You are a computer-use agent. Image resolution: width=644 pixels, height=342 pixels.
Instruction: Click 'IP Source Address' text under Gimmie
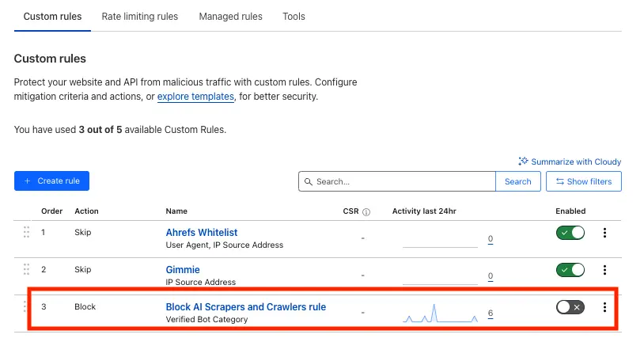click(201, 282)
